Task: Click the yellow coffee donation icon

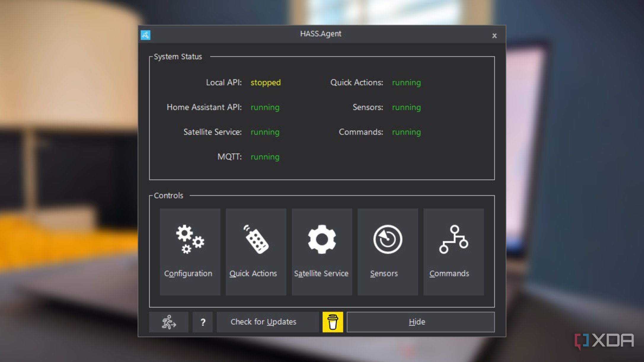Action: tap(333, 322)
